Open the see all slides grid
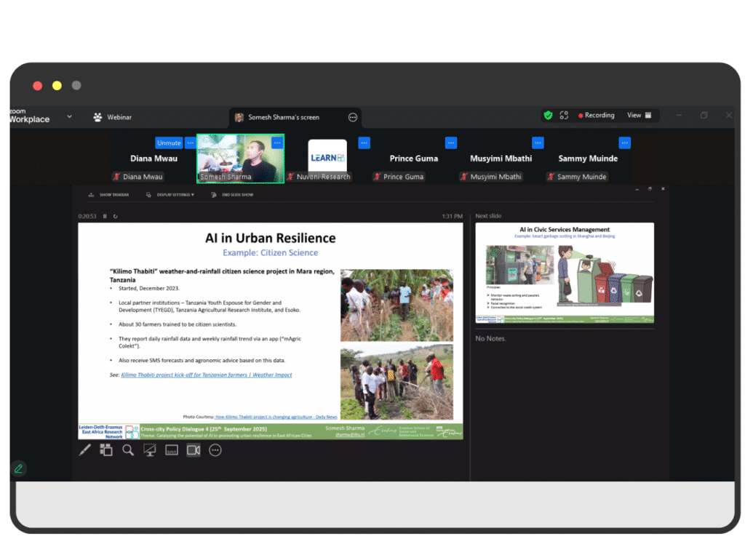 tap(106, 450)
